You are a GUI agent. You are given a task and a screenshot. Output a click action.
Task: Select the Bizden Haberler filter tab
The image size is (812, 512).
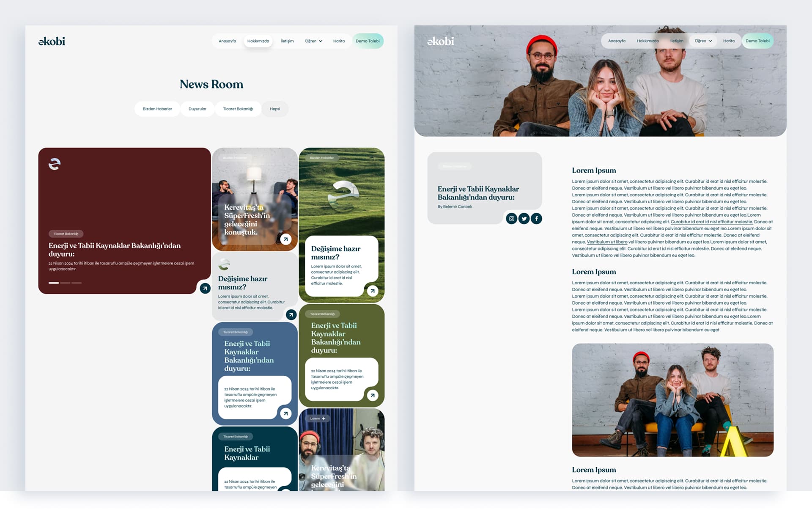(x=157, y=109)
